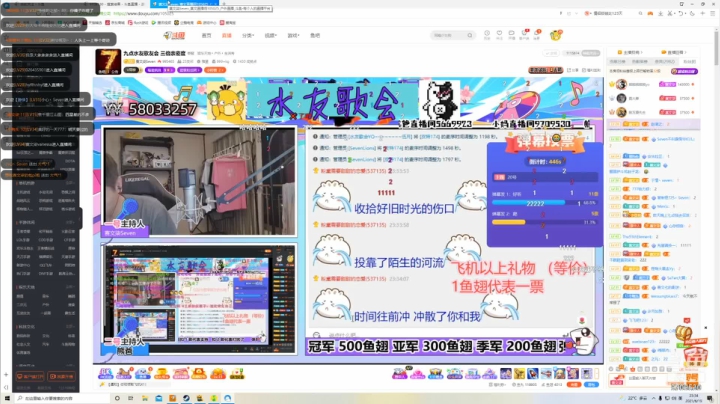Switch to the second contribution list tab

point(639,62)
